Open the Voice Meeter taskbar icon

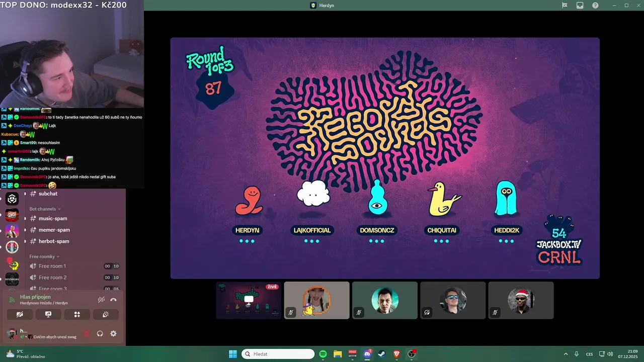[x=352, y=354]
